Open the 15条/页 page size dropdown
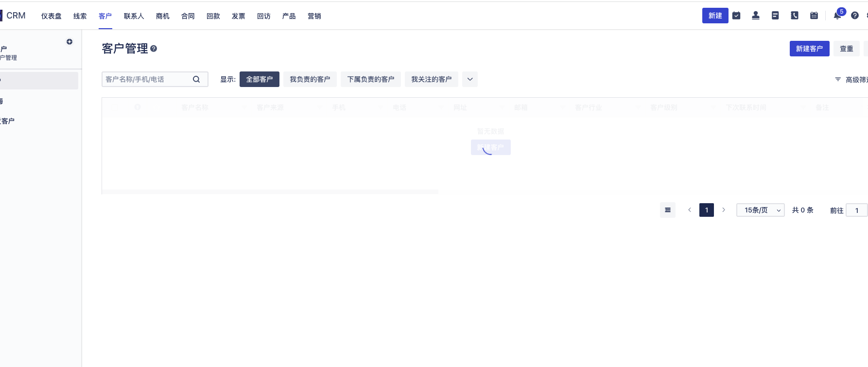 tap(761, 210)
